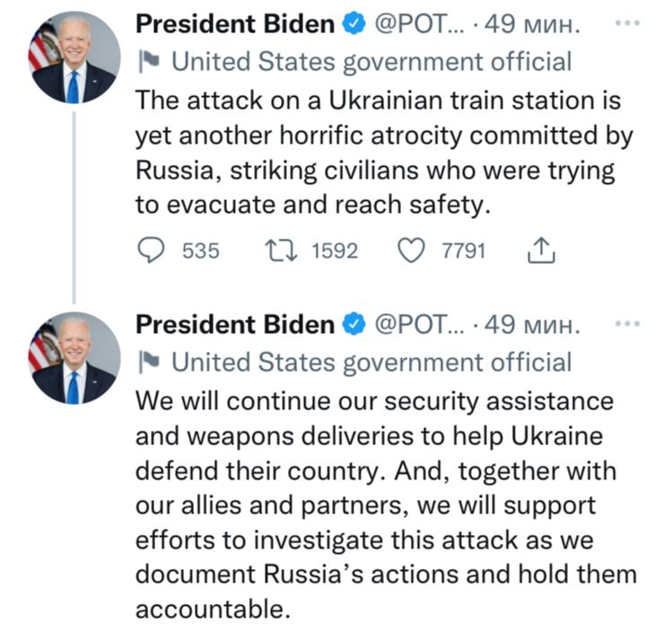The image size is (672, 631).
Task: Click the verified badge on the first tweet
Action: click(353, 26)
